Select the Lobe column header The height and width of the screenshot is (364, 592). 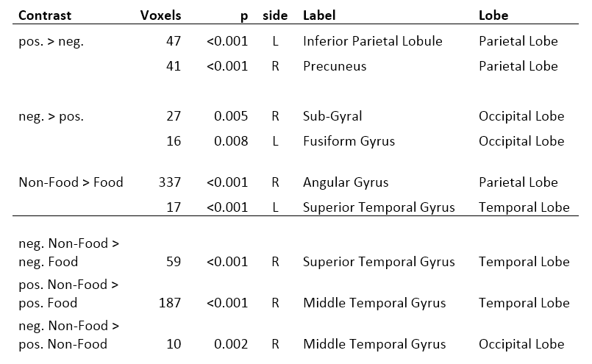point(493,15)
